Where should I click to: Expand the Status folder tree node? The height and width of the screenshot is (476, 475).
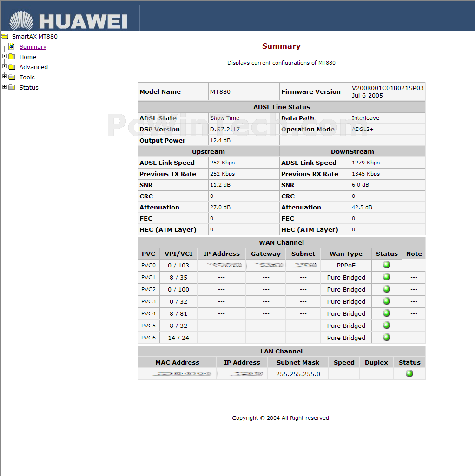click(x=4, y=86)
